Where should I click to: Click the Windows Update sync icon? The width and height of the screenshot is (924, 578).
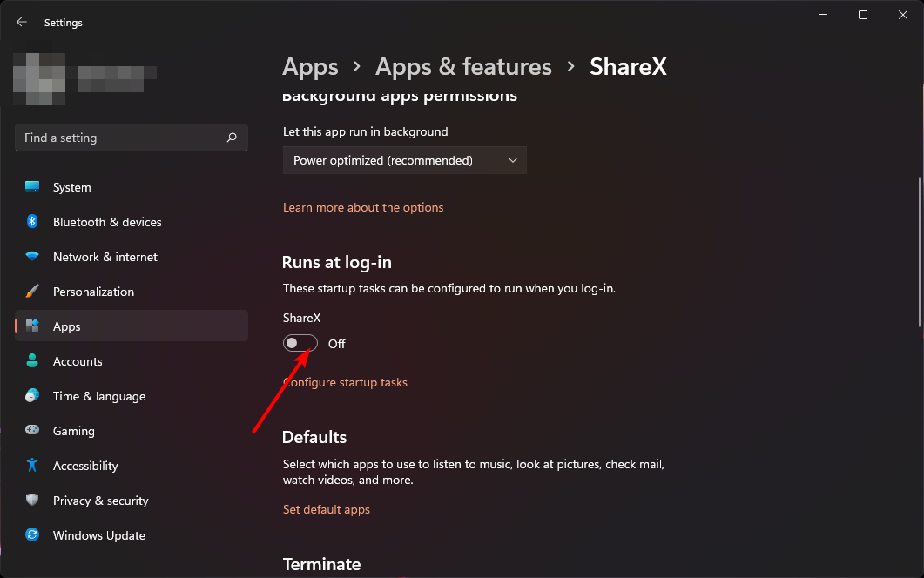point(32,535)
